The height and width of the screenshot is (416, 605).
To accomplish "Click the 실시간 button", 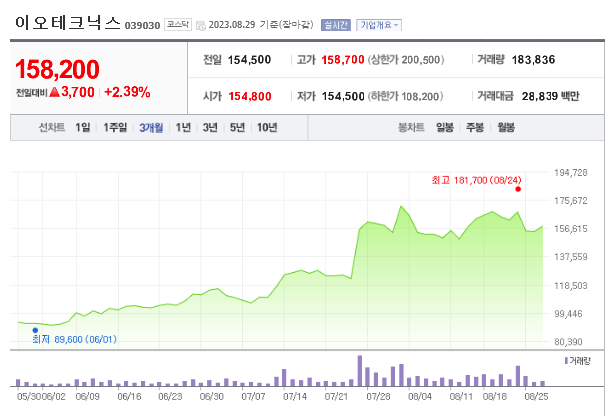I will tap(336, 25).
